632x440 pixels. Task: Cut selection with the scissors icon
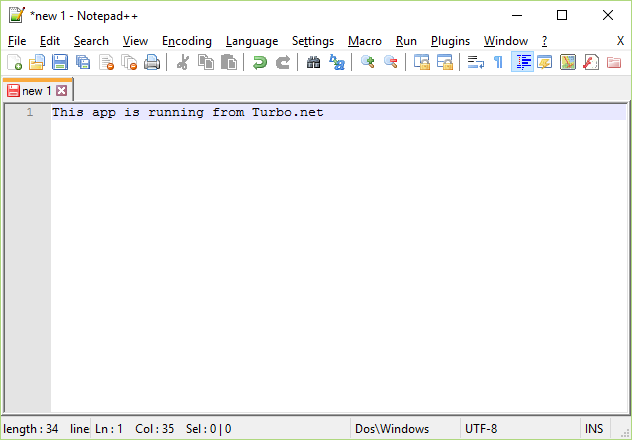183,62
